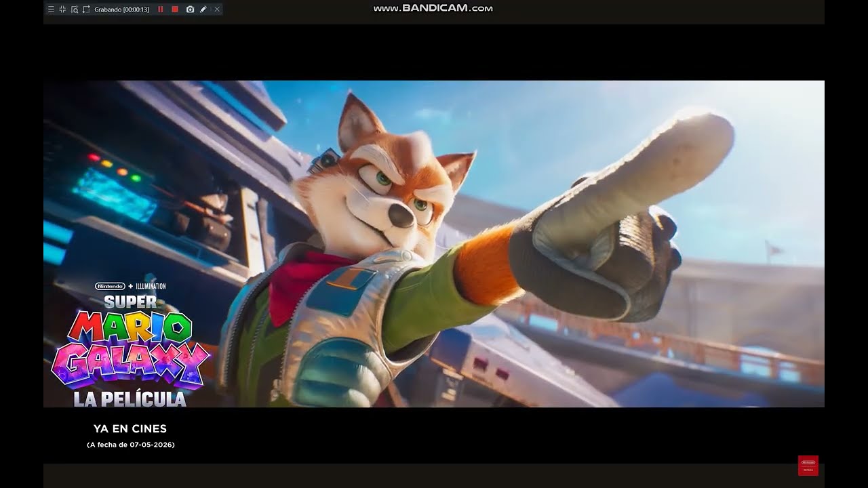Click the Grabando recording timer text
Screen dimensions: 868x488
click(122, 9)
